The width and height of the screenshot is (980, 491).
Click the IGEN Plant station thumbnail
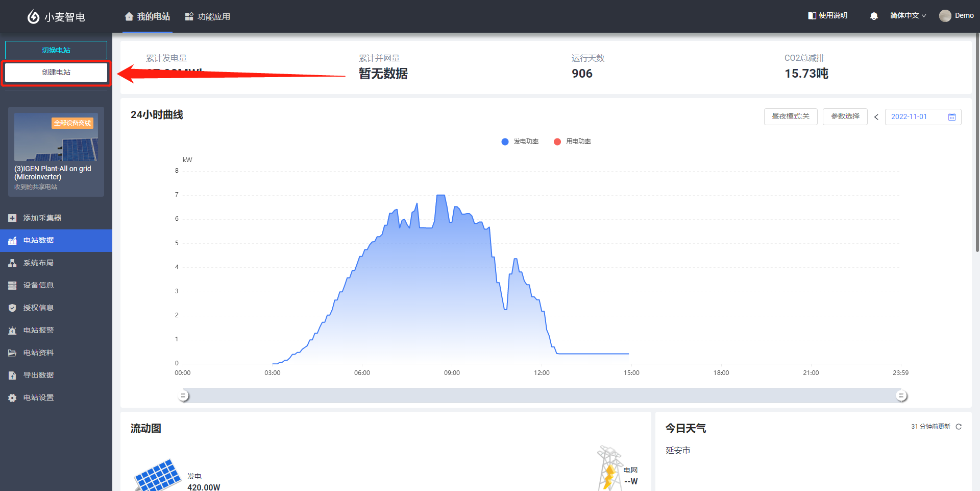click(56, 138)
